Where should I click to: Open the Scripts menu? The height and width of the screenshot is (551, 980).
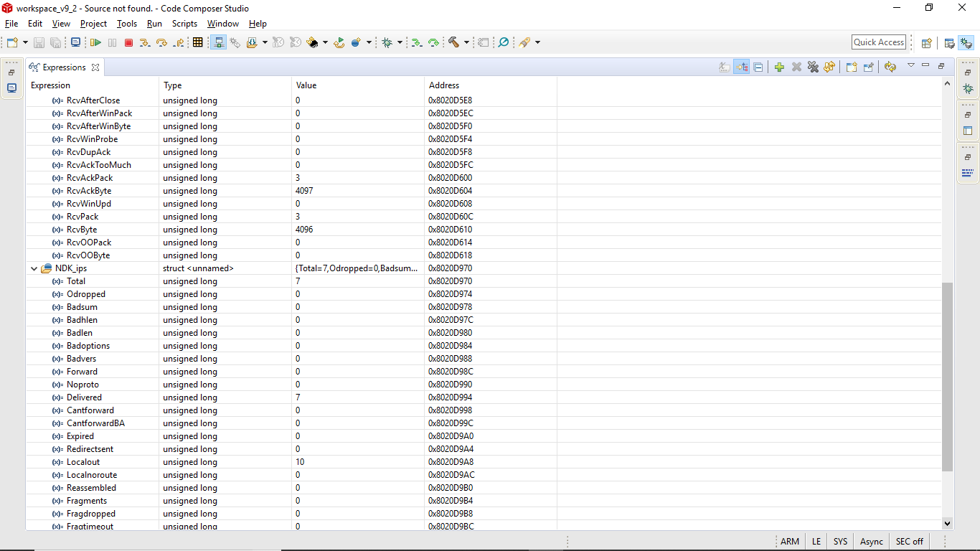coord(184,24)
